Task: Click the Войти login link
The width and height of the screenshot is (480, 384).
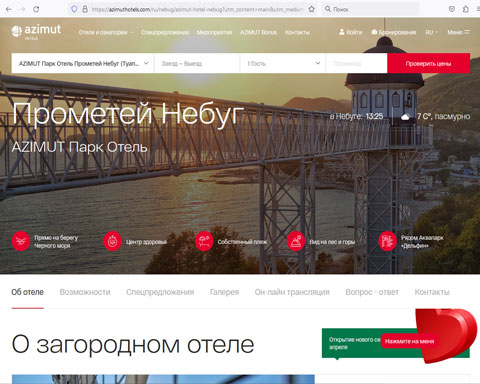Action: tap(350, 32)
